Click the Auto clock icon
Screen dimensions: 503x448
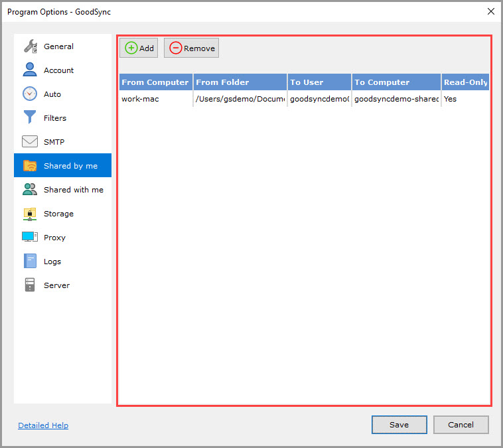click(30, 94)
